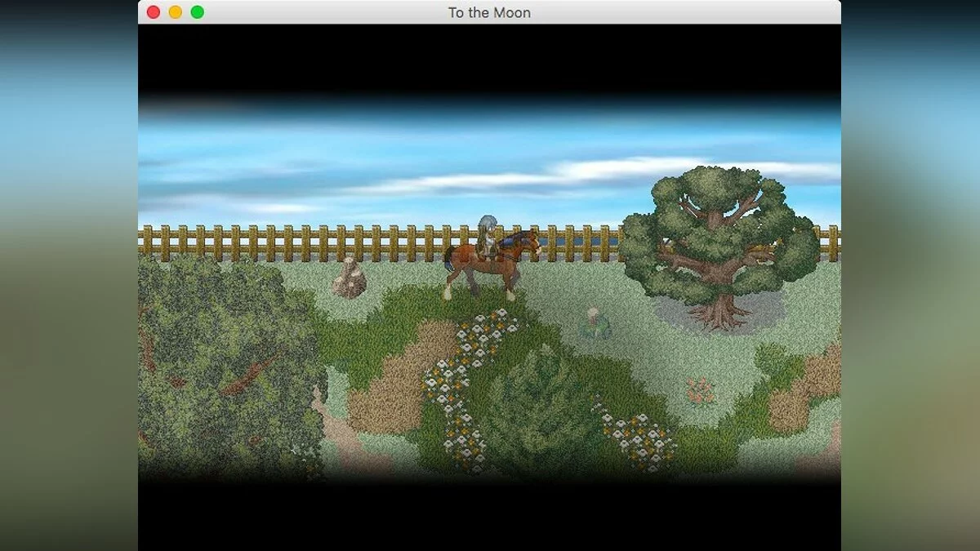The image size is (980, 551).
Task: Minimize the To the Moon window
Action: pos(176,12)
